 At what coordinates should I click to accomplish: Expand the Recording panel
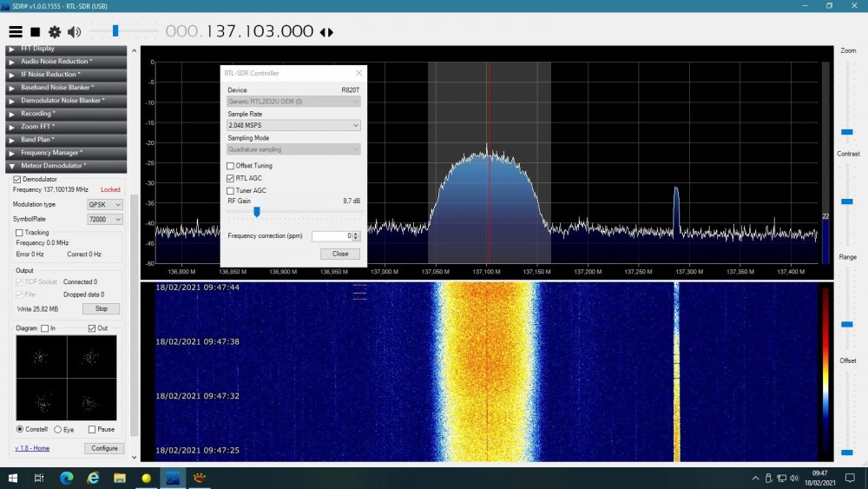pyautogui.click(x=66, y=114)
